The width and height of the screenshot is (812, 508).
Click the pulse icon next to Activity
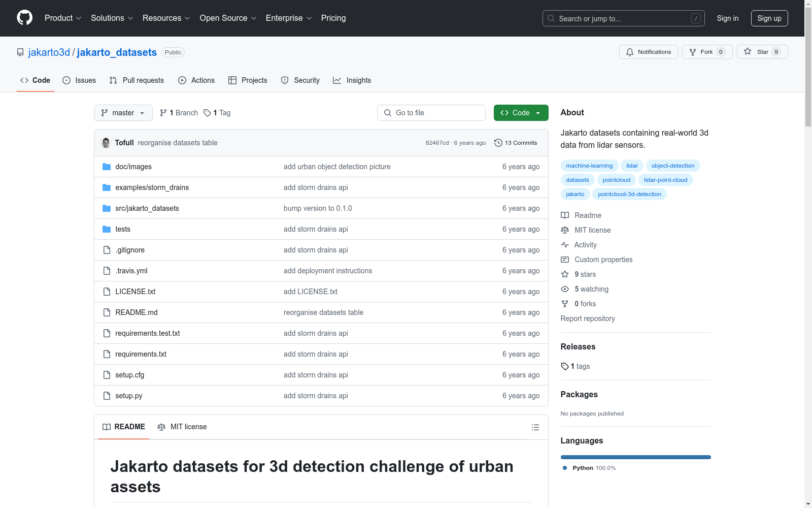(x=565, y=245)
